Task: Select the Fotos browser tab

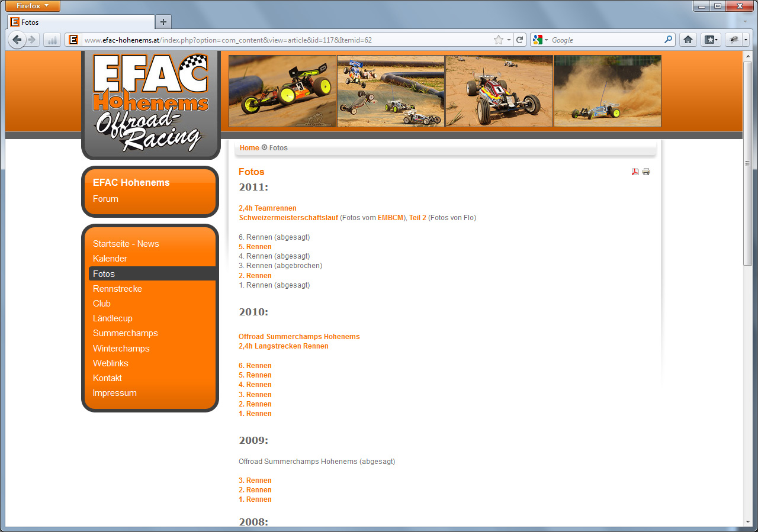Action: (x=81, y=22)
